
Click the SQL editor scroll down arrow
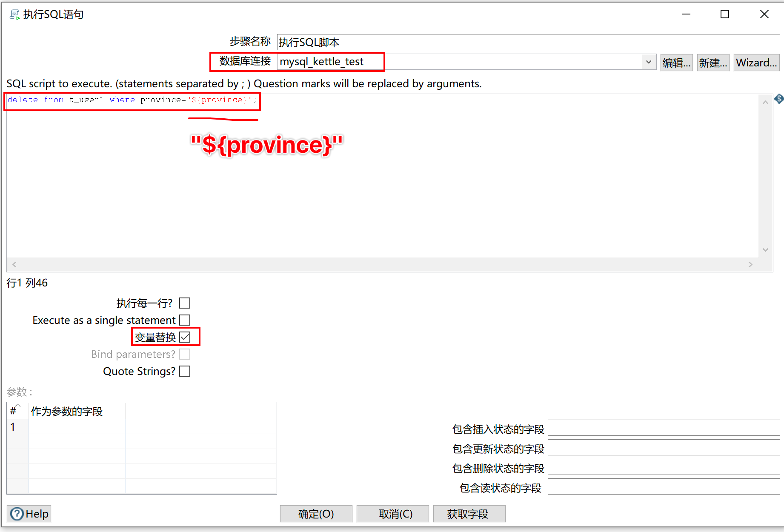(765, 250)
